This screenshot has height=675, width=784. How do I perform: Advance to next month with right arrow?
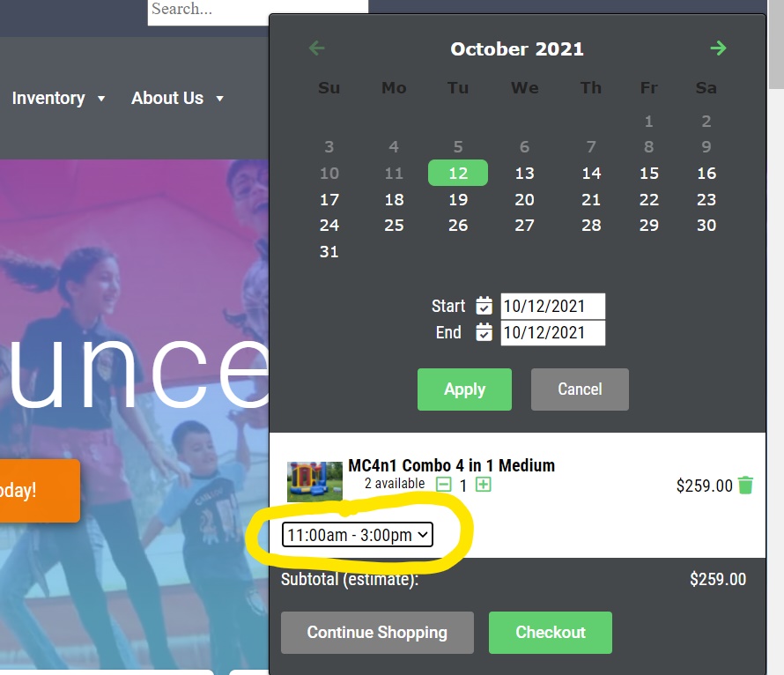click(x=718, y=48)
